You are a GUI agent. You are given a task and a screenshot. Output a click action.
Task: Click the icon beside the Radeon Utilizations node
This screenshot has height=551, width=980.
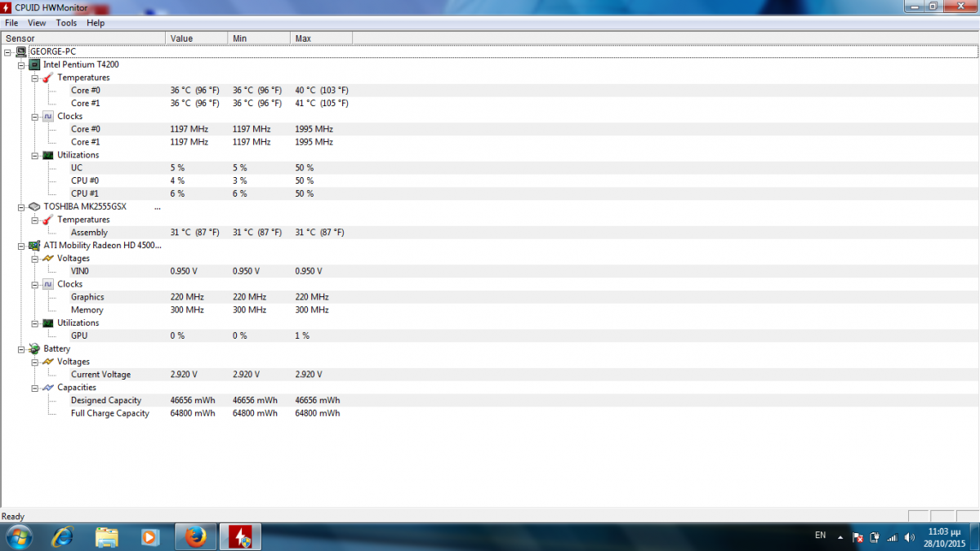tap(48, 322)
